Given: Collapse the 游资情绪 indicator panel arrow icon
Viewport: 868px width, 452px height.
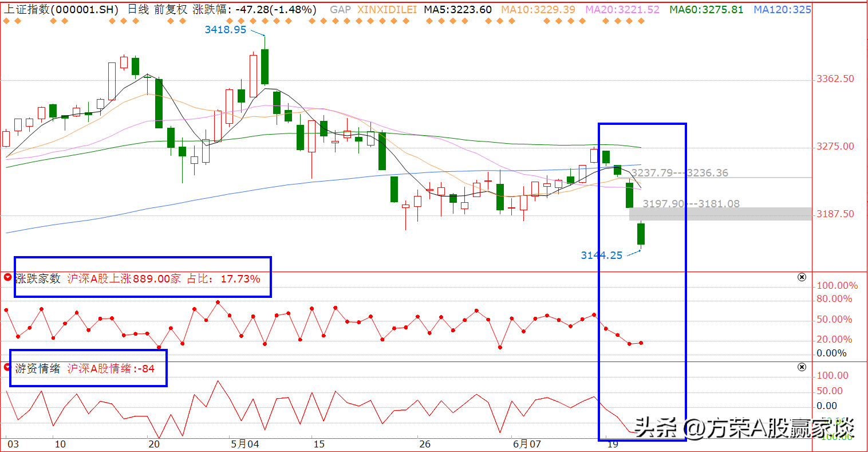Looking at the screenshot, I should click(8, 367).
